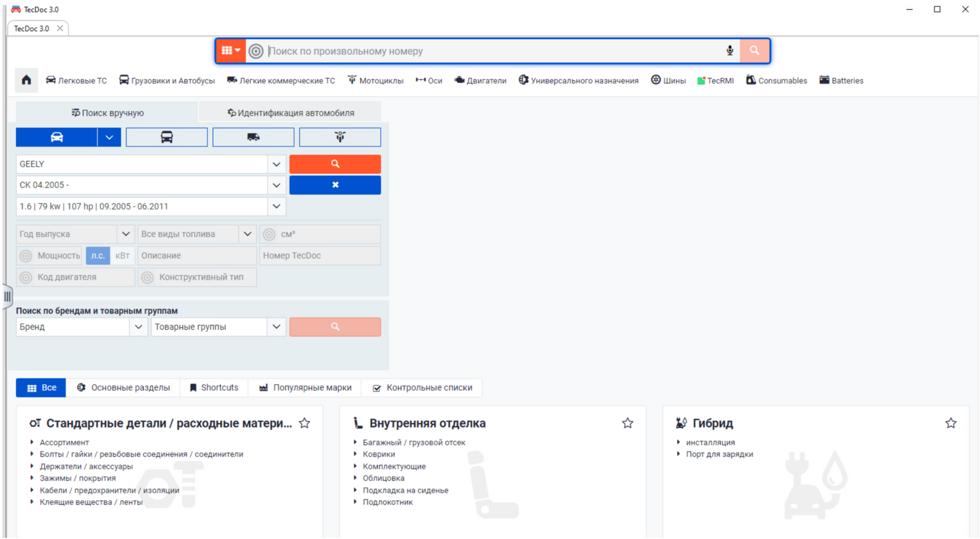Clear vehicle selection with blue X button
This screenshot has height=539, width=980.
pyautogui.click(x=335, y=185)
